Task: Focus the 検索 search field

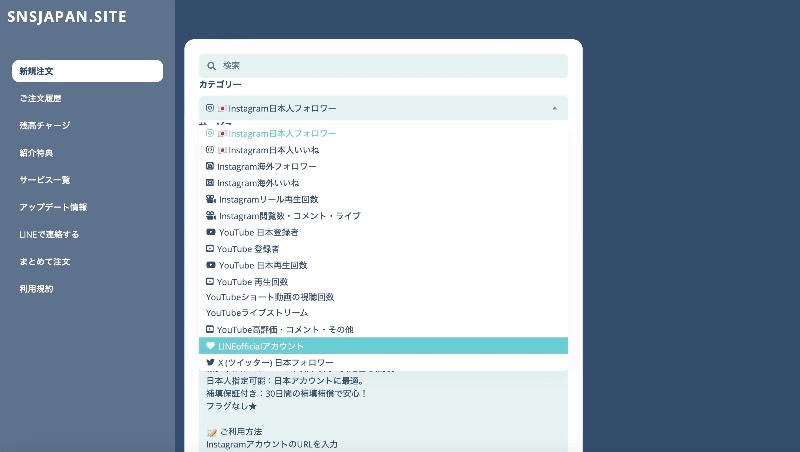Action: pyautogui.click(x=383, y=66)
